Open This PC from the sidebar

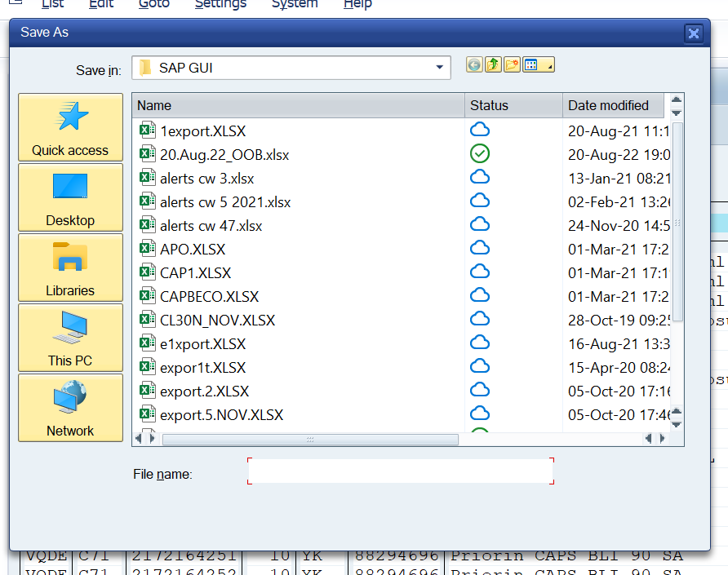pos(70,338)
